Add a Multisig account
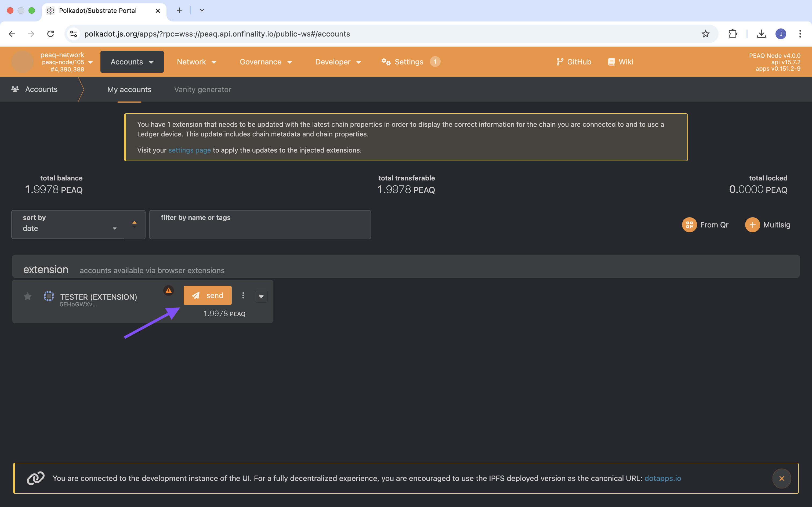 (x=753, y=225)
